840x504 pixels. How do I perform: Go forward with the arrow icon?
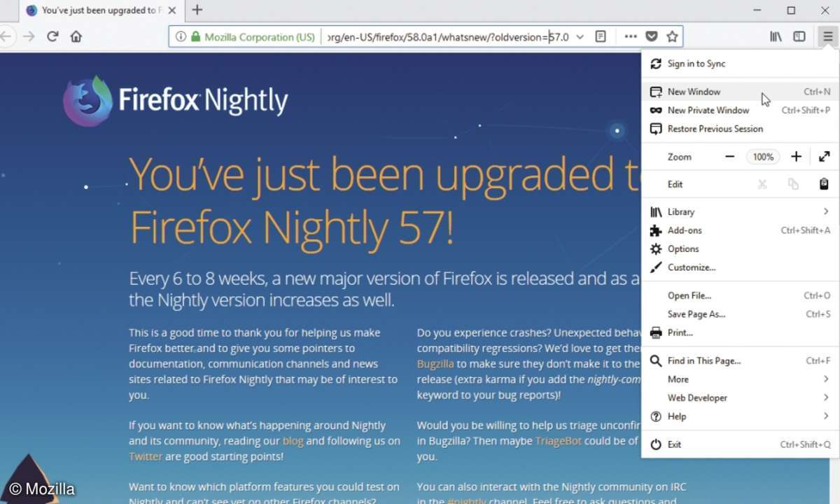coord(29,36)
